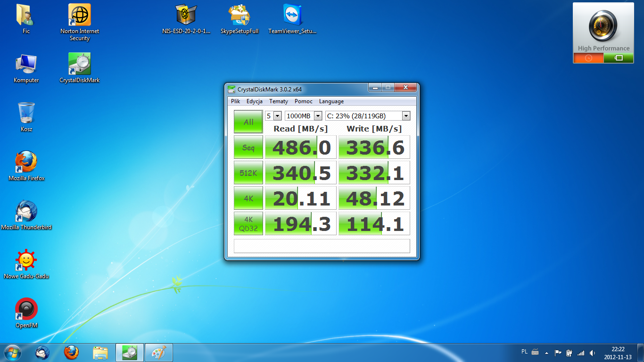Run the Seq benchmark
The height and width of the screenshot is (362, 644).
(x=248, y=148)
